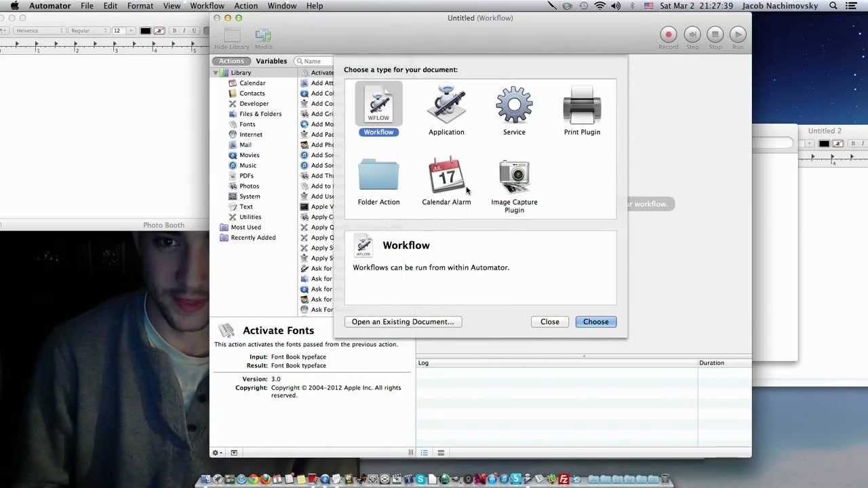Collapse the Library disclosure triangle
The image size is (868, 488).
(216, 73)
